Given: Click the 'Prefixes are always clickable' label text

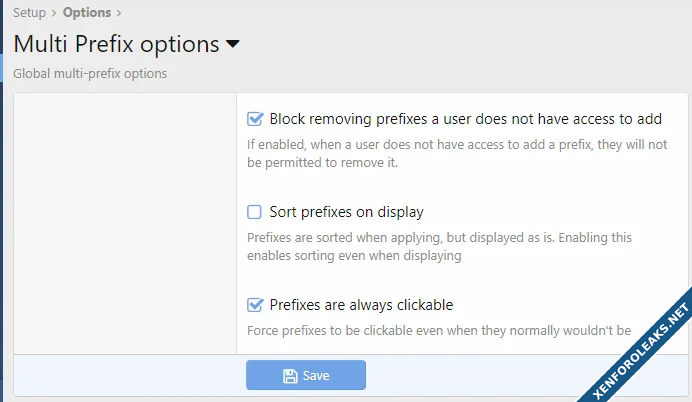Looking at the screenshot, I should [361, 304].
